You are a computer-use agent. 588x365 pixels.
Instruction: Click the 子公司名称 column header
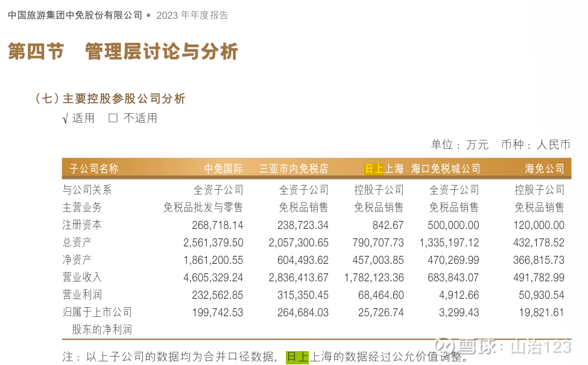click(x=94, y=169)
